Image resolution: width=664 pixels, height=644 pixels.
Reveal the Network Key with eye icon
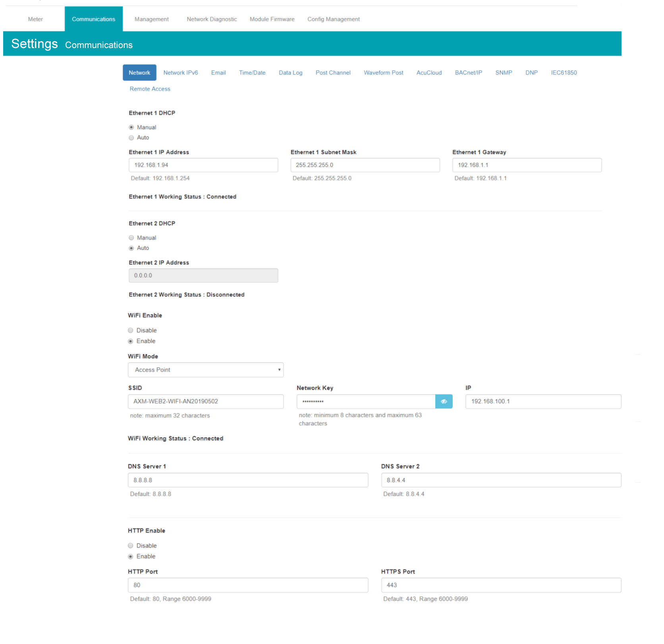[444, 401]
